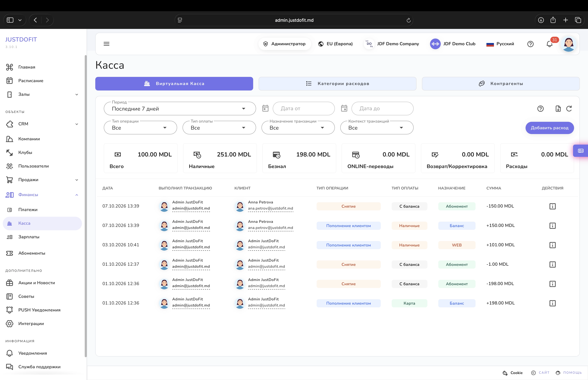Screen dimensions: 588x380
Task: Click the Администратор role button
Action: pyautogui.click(x=284, y=44)
